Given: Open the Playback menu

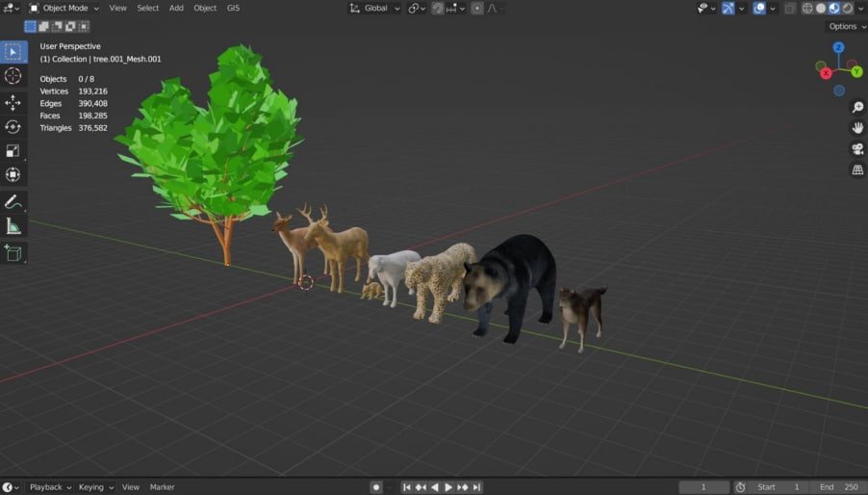Looking at the screenshot, I should (50, 487).
